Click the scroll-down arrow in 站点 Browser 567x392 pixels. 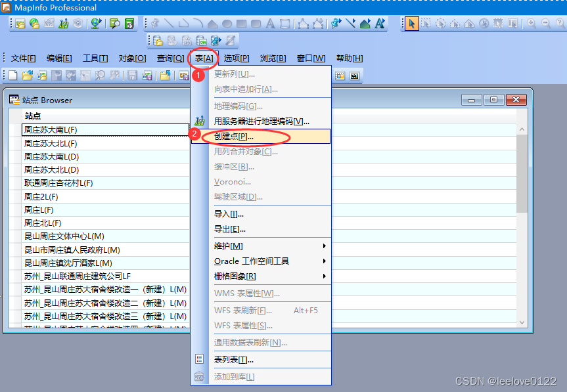pos(522,322)
